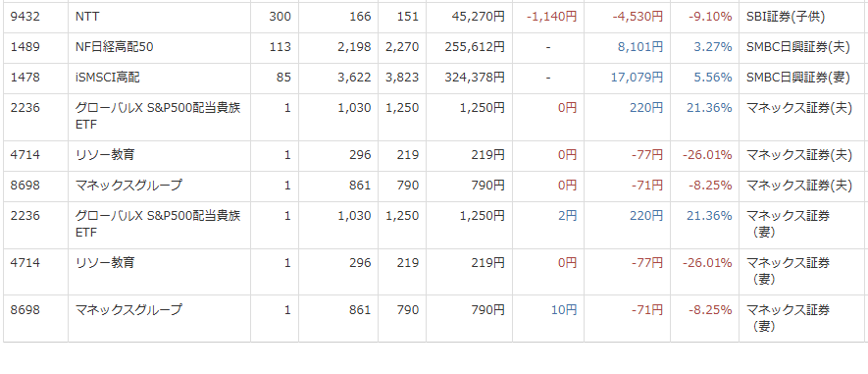Image resolution: width=868 pixels, height=374 pixels.
Task: Click the 10円 day change value
Action: [564, 310]
